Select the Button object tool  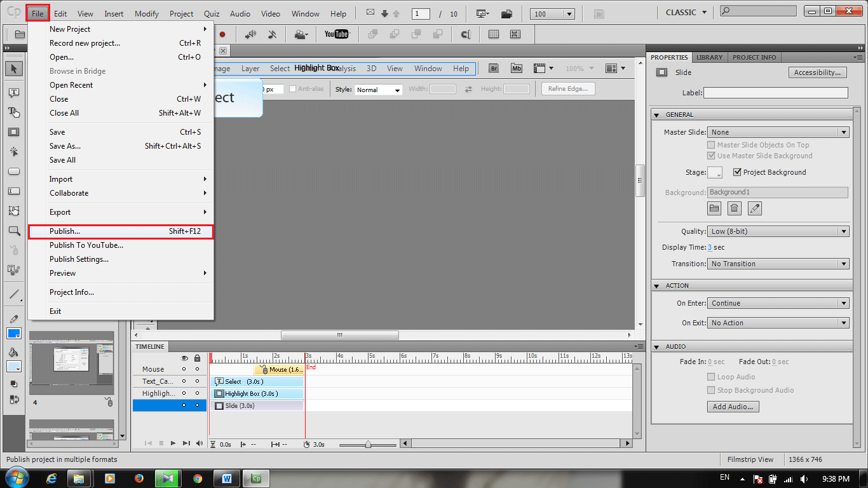pyautogui.click(x=14, y=172)
